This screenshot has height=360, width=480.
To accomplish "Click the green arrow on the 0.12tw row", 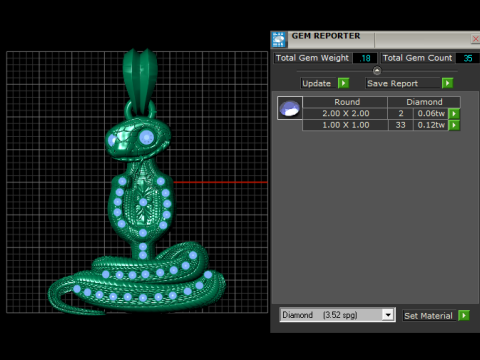I will click(x=454, y=125).
